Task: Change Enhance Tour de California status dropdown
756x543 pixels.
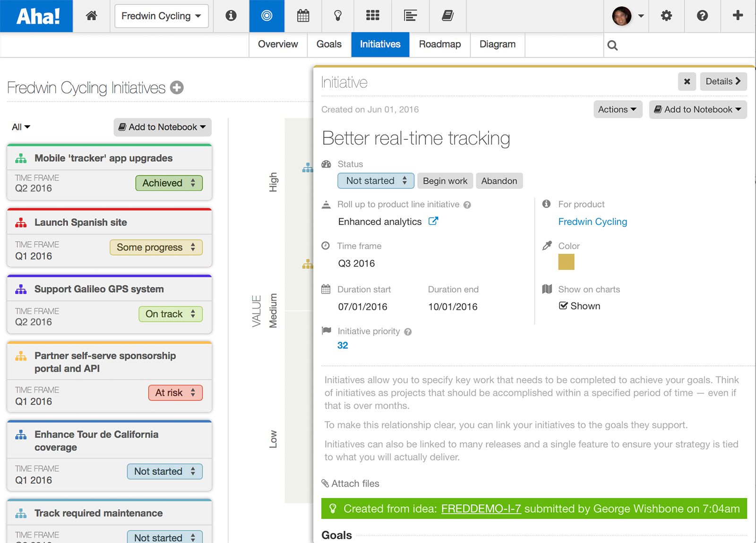Action: point(165,472)
